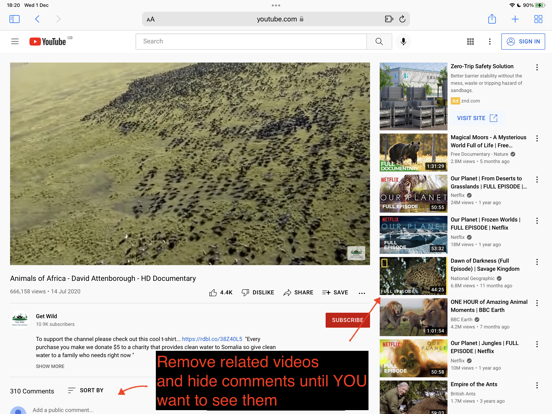Click the YouTube logo

click(x=48, y=42)
